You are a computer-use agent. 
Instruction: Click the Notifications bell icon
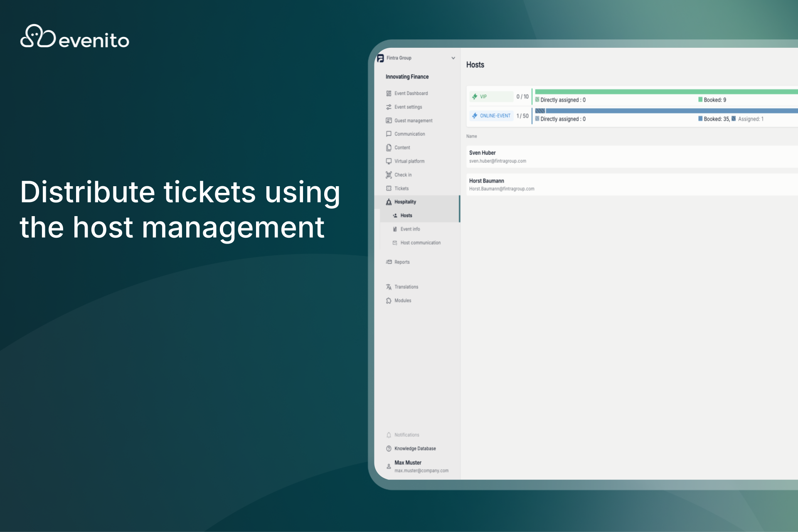click(389, 435)
